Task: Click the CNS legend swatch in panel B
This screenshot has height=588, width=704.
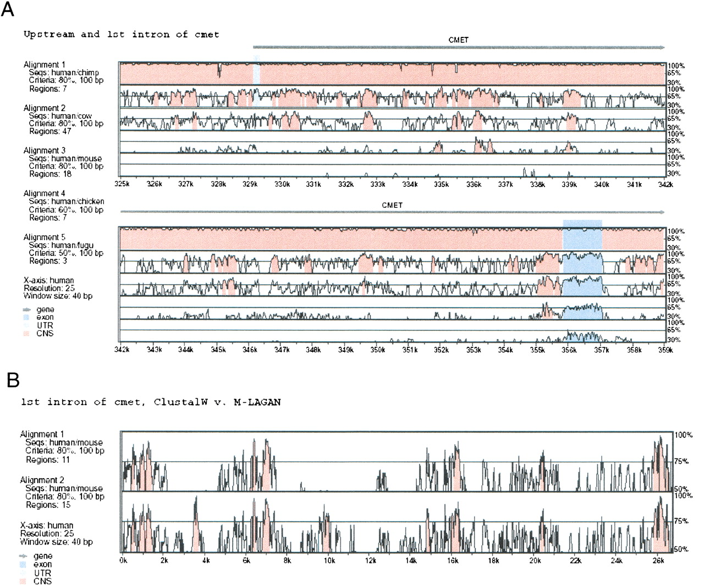Action: click(23, 581)
